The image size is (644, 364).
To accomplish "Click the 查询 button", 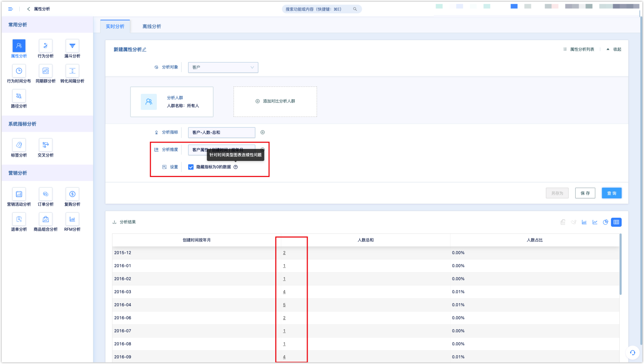I will click(x=611, y=193).
